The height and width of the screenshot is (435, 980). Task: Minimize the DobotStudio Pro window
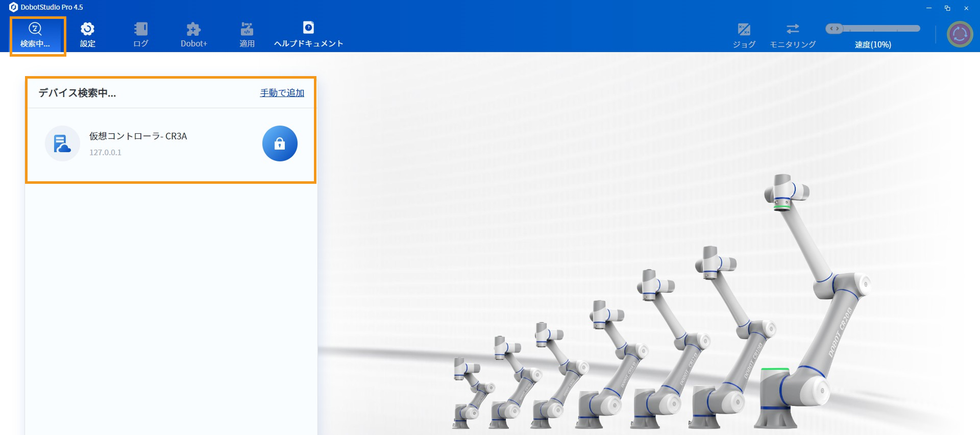pyautogui.click(x=929, y=8)
